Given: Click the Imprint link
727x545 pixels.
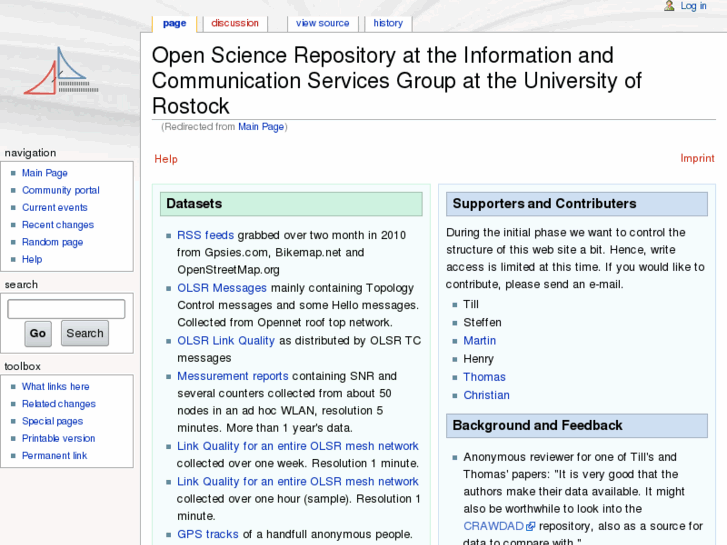Looking at the screenshot, I should pyautogui.click(x=697, y=158).
